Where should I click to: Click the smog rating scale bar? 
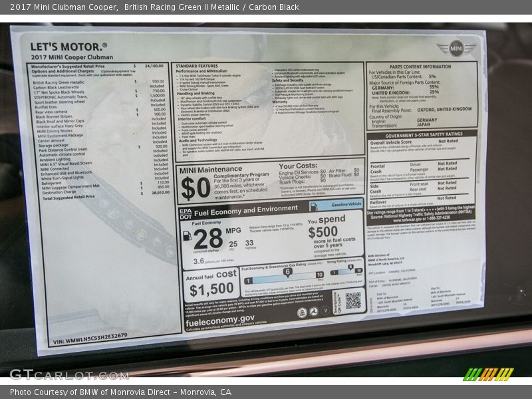346,271
